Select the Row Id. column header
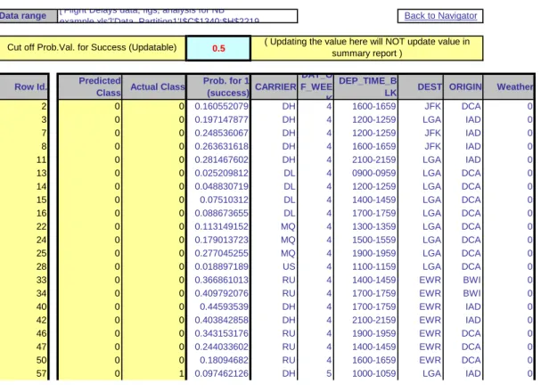This screenshot has width=541, height=392. [23, 86]
